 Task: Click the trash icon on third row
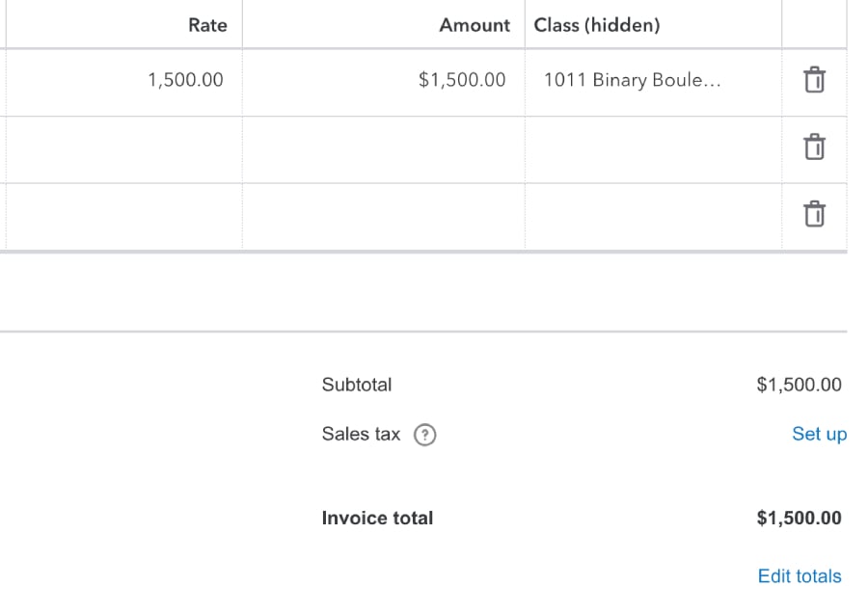click(814, 213)
